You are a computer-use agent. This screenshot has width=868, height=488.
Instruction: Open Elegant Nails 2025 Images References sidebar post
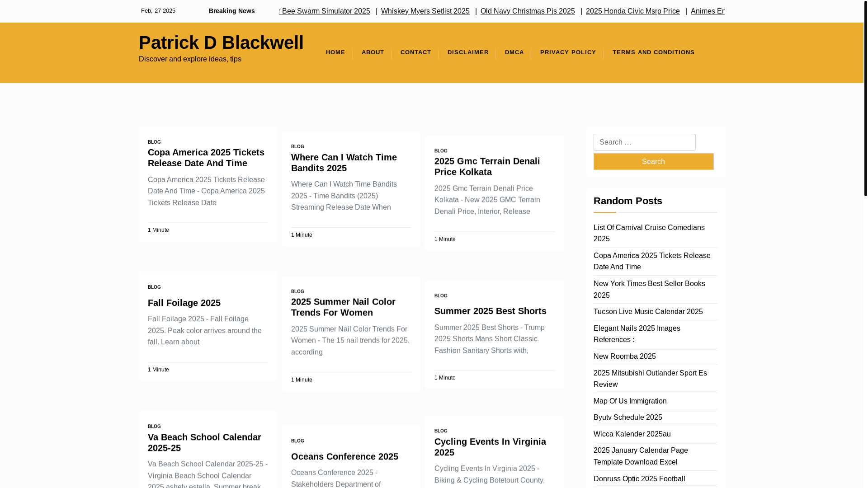click(x=637, y=334)
